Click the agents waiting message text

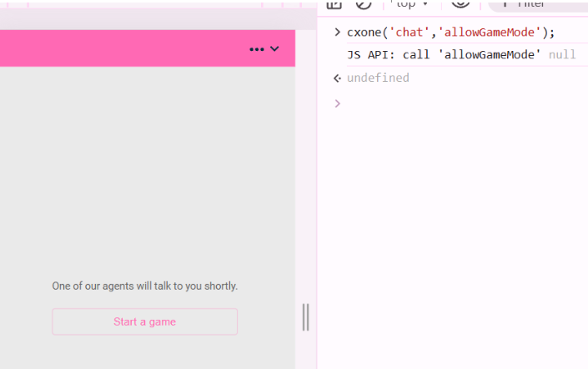[x=144, y=286]
